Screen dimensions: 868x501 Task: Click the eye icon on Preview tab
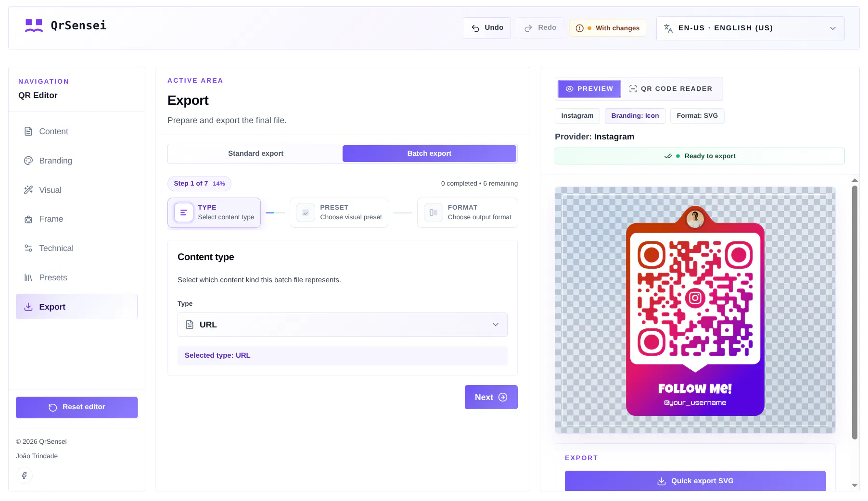[570, 89]
